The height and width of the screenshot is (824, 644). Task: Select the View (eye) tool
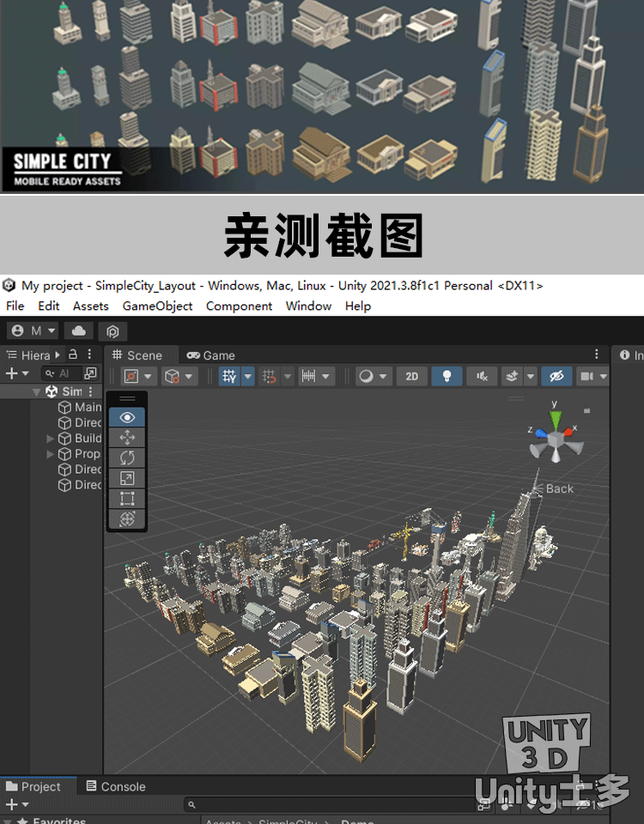point(127,418)
